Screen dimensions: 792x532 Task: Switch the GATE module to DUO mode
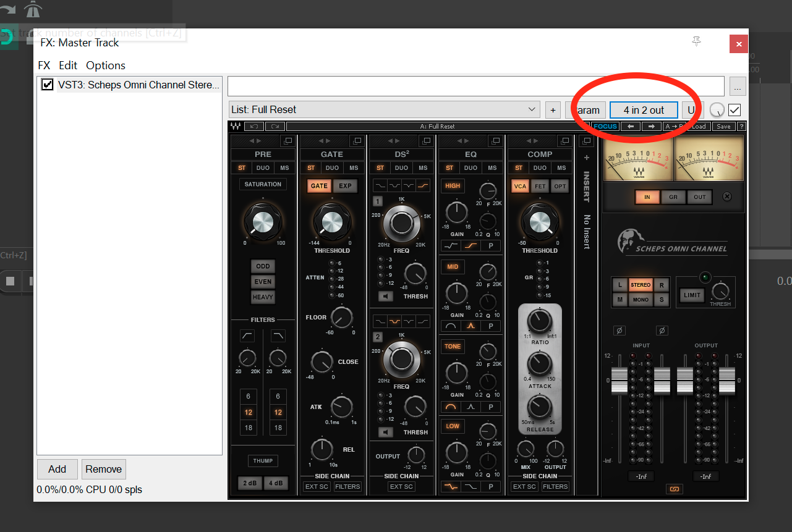pos(333,168)
